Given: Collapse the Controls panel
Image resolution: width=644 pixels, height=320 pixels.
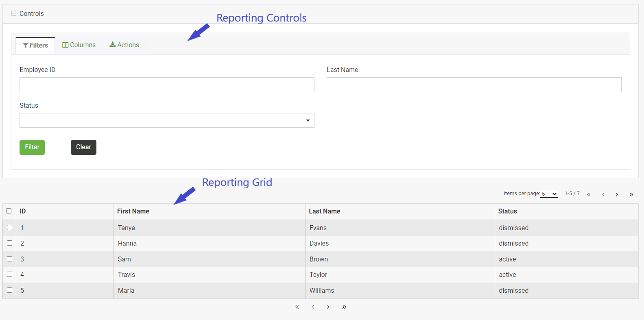Looking at the screenshot, I should coord(14,13).
